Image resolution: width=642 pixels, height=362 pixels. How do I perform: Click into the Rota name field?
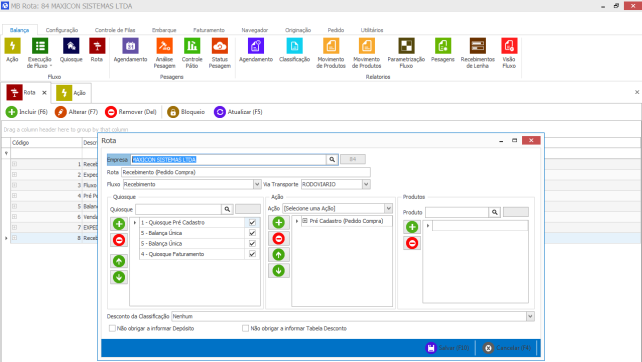pos(246,172)
